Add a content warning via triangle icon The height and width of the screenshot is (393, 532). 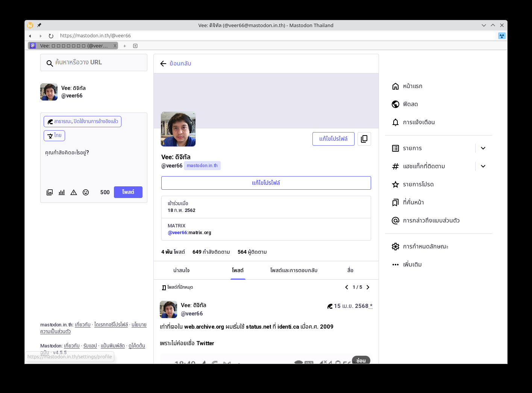[x=74, y=192]
